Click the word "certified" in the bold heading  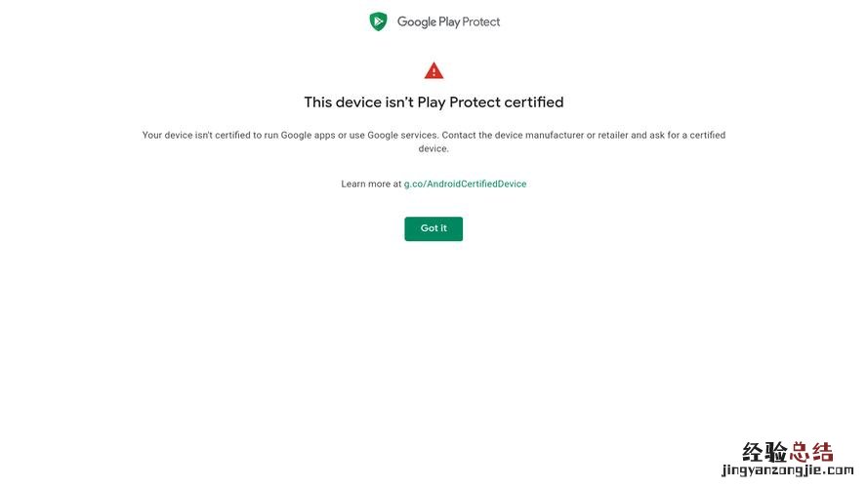533,102
